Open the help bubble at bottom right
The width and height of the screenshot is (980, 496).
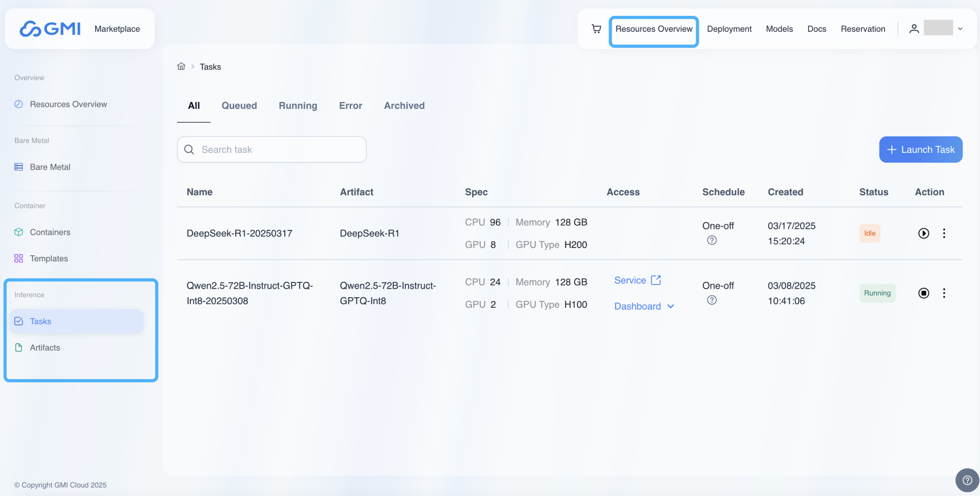pos(967,480)
